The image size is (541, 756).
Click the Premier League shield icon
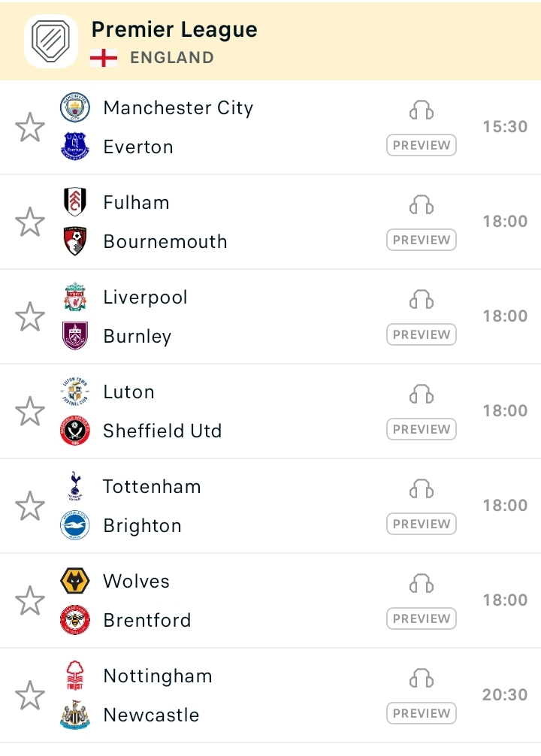tap(50, 41)
